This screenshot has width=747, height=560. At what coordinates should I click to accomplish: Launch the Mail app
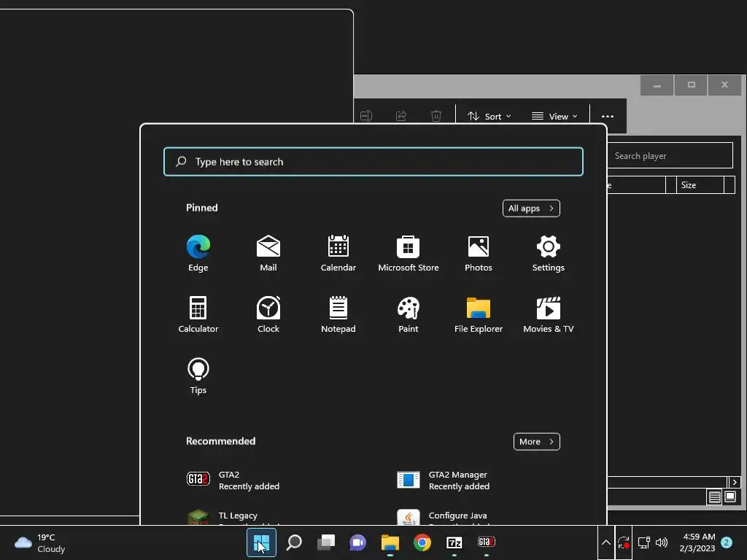click(268, 253)
